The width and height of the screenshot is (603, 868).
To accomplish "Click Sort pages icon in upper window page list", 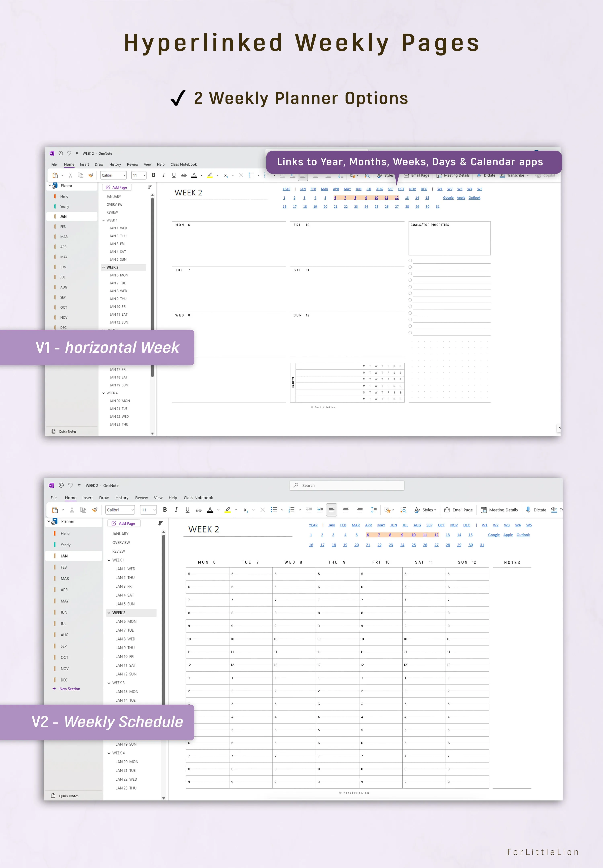I will [150, 187].
